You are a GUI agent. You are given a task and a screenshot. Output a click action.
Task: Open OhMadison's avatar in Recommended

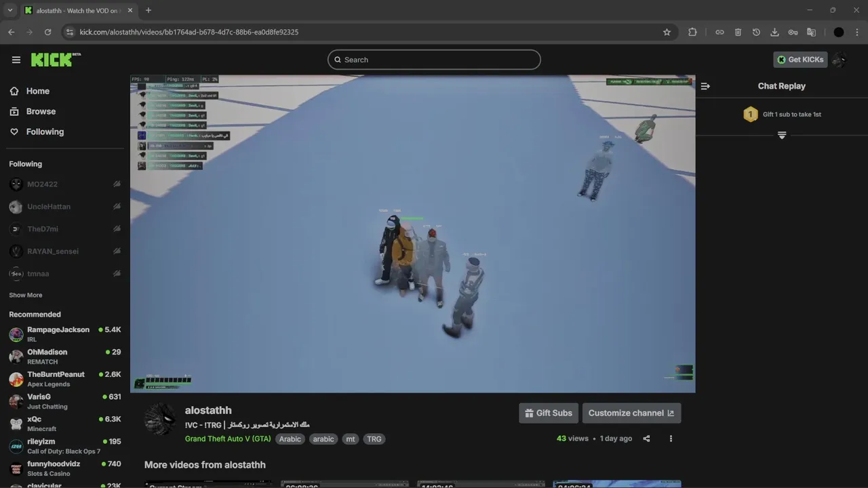tap(16, 357)
